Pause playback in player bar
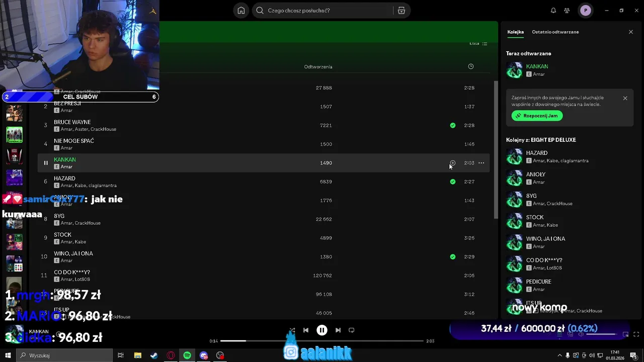This screenshot has height=362, width=644. 322,330
